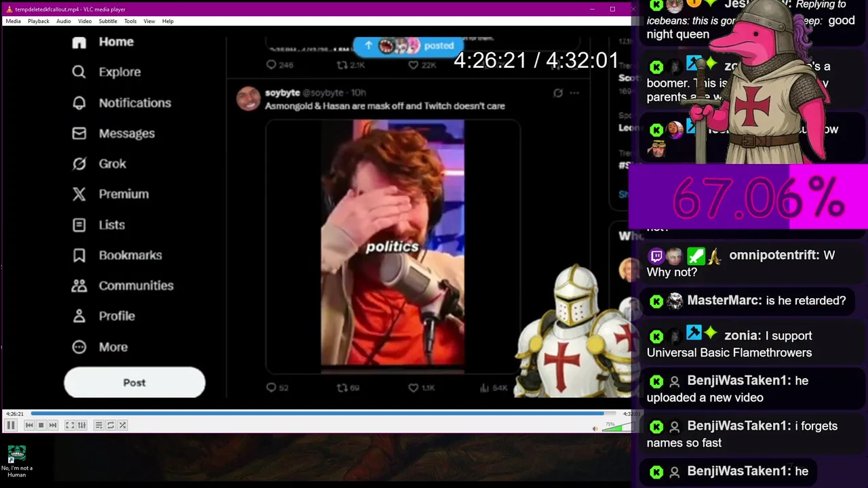Click the retweet icon on top tweet
The height and width of the screenshot is (488, 868).
coord(342,65)
